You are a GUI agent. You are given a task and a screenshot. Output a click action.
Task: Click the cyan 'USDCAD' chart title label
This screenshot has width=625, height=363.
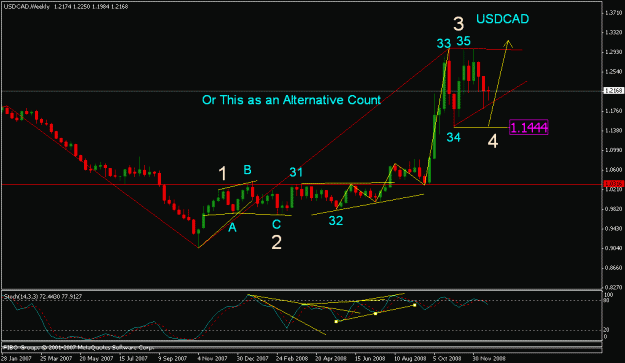(502, 19)
